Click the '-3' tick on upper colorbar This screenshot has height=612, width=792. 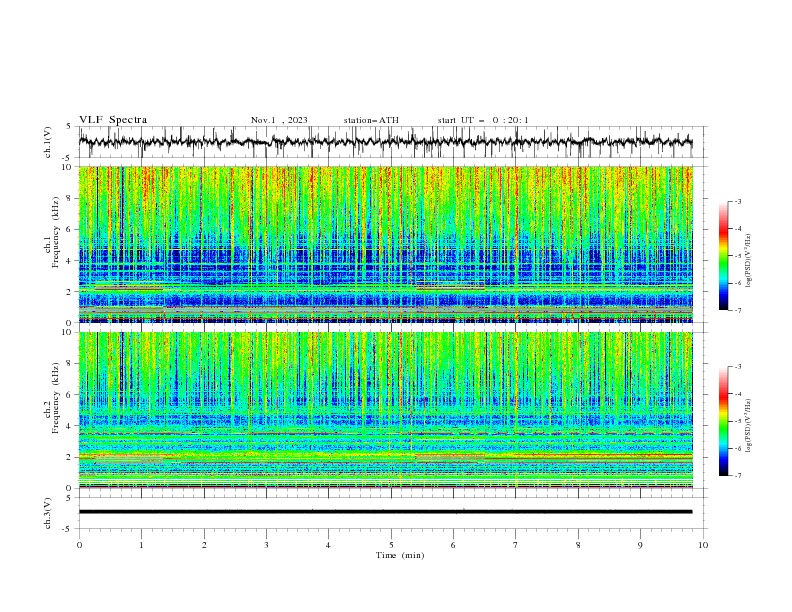(x=738, y=201)
